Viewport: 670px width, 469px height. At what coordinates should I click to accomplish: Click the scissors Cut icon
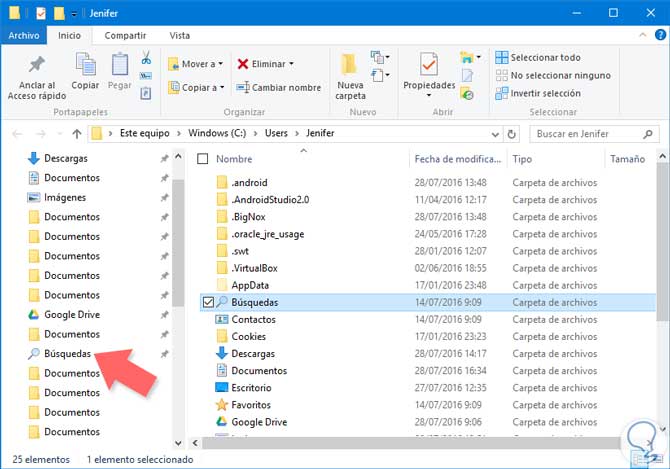pos(146,58)
